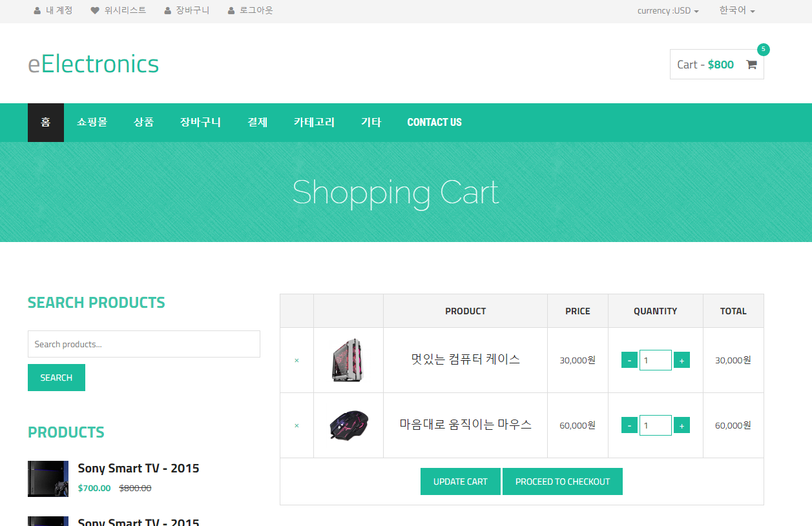Click PROCEED TO CHECKOUT button
The width and height of the screenshot is (812, 526).
(563, 481)
